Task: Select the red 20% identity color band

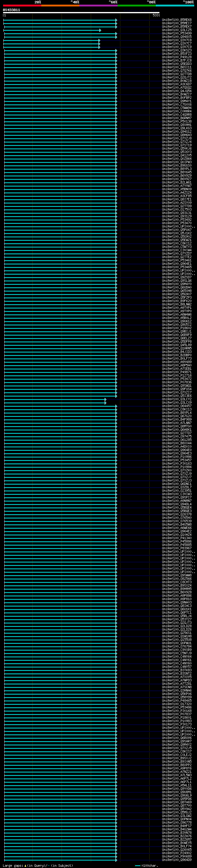Action: [22, 6]
